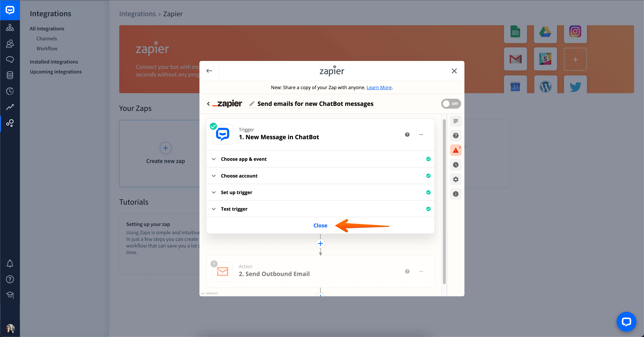Viewport: 644px width, 337px height.
Task: Select Workflow in the sidebar menu
Action: [x=47, y=49]
